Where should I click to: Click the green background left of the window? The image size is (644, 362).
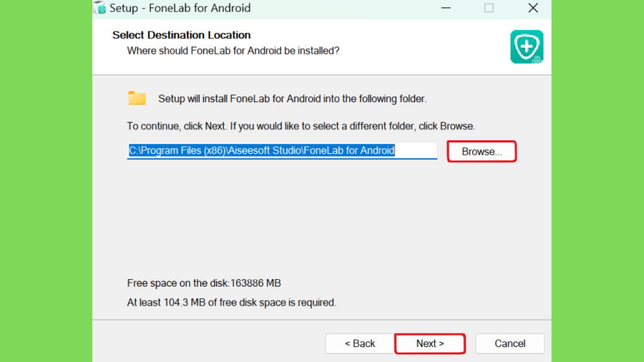tap(46, 181)
